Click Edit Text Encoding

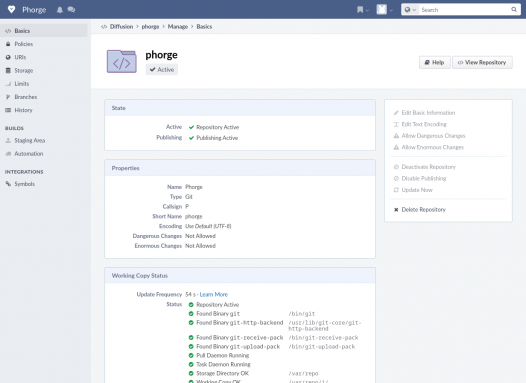pos(424,124)
